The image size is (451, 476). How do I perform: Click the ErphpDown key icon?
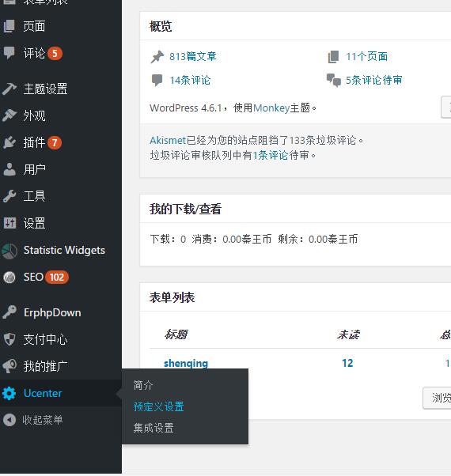tap(9, 312)
